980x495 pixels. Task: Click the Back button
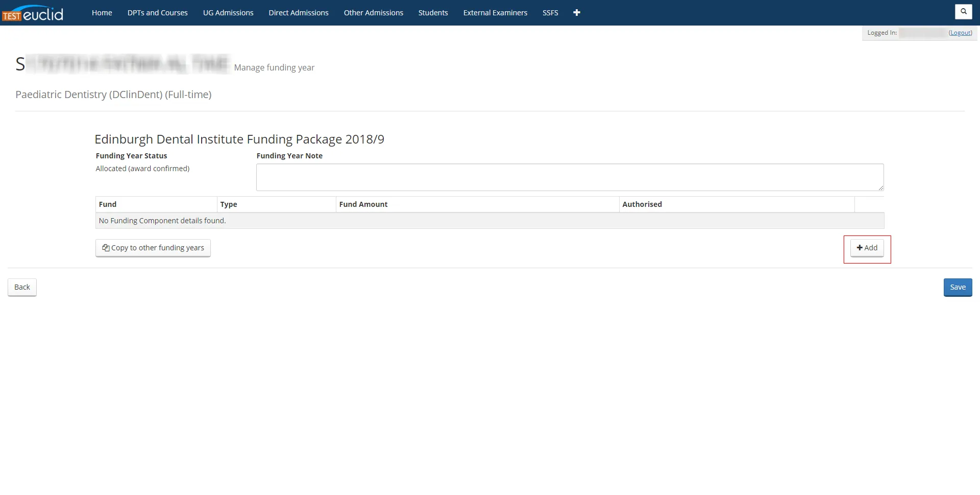22,287
